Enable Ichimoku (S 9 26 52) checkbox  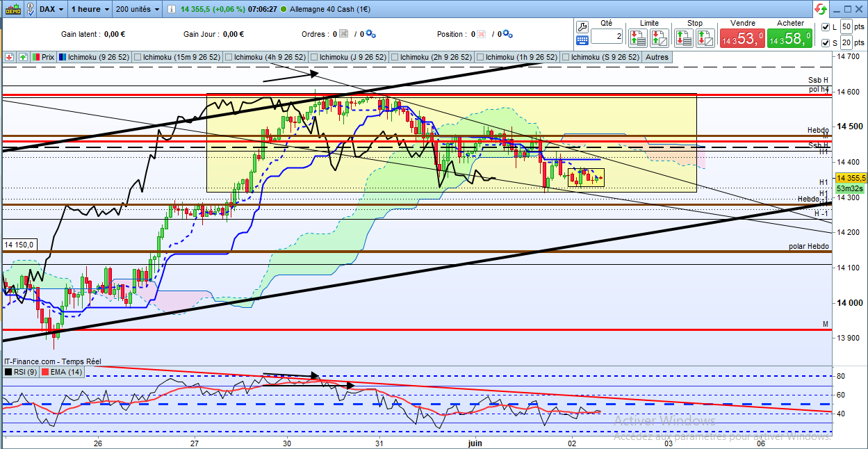point(566,57)
